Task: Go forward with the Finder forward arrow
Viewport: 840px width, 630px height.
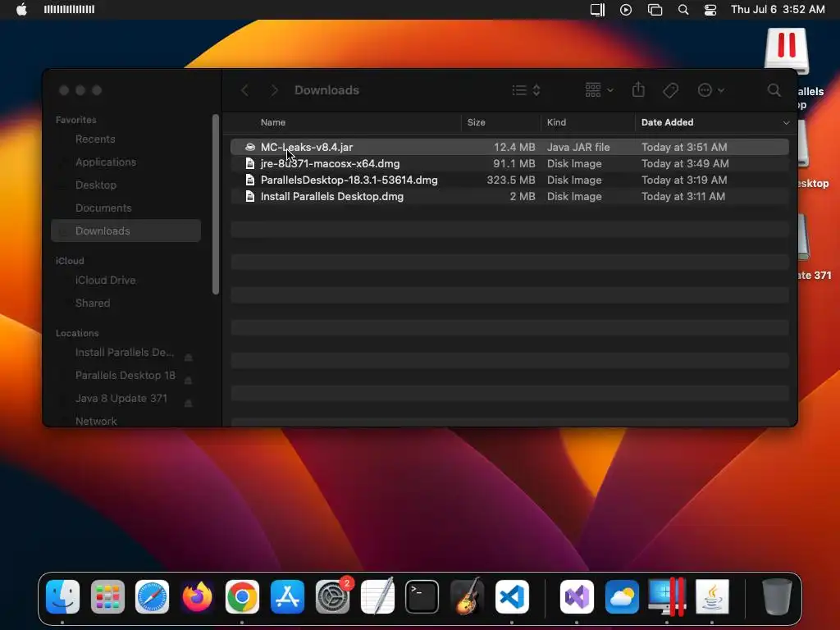Action: 274,90
